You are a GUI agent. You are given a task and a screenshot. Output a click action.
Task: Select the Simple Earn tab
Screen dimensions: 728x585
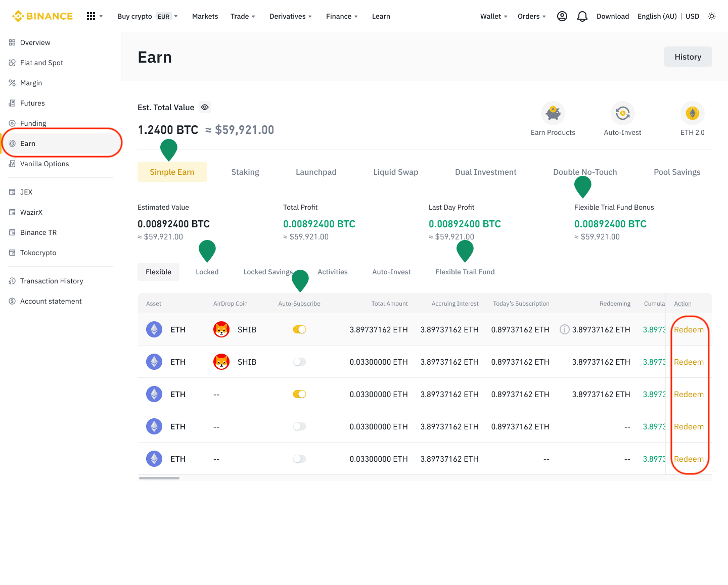pos(172,172)
